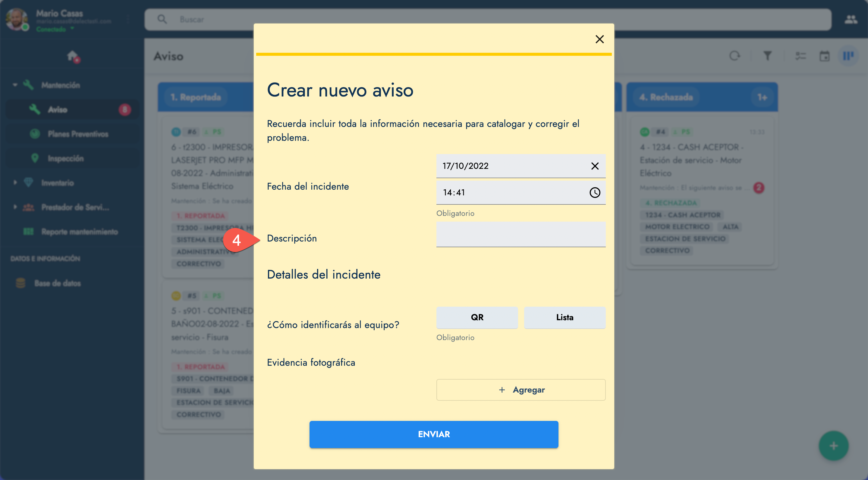Choose Lista to identify the equipment
868x480 pixels.
coord(565,317)
